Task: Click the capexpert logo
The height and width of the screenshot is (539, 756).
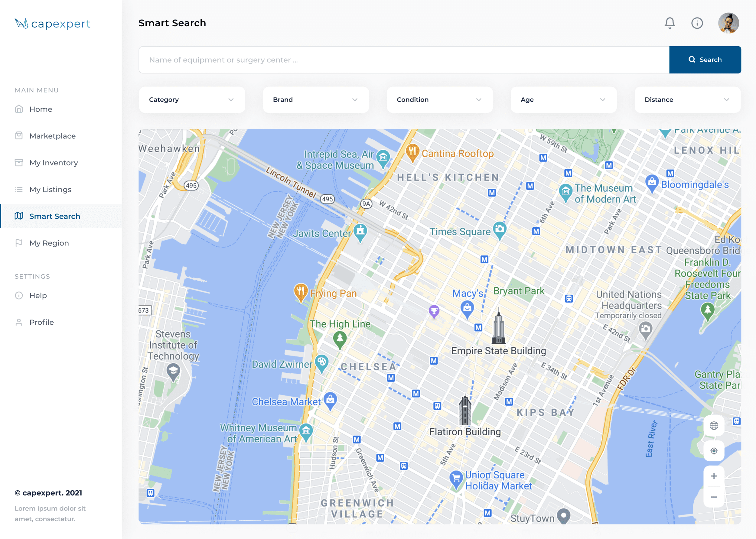Action: (52, 24)
